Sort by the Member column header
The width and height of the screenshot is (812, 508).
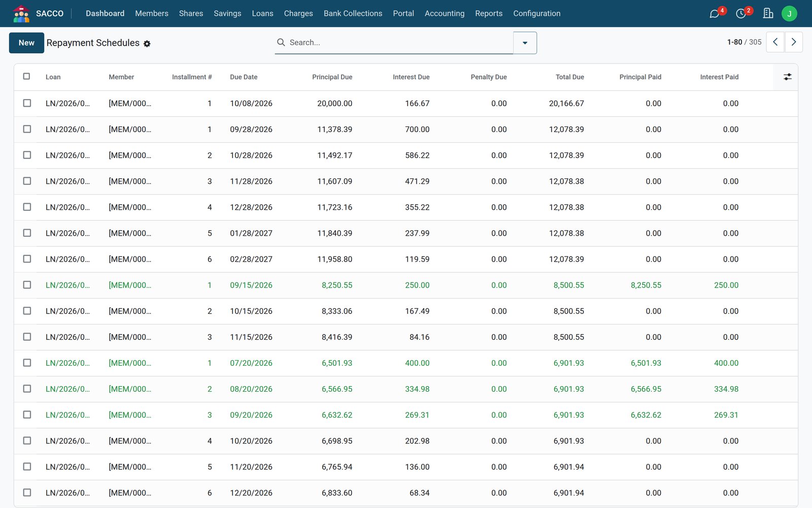(121, 77)
